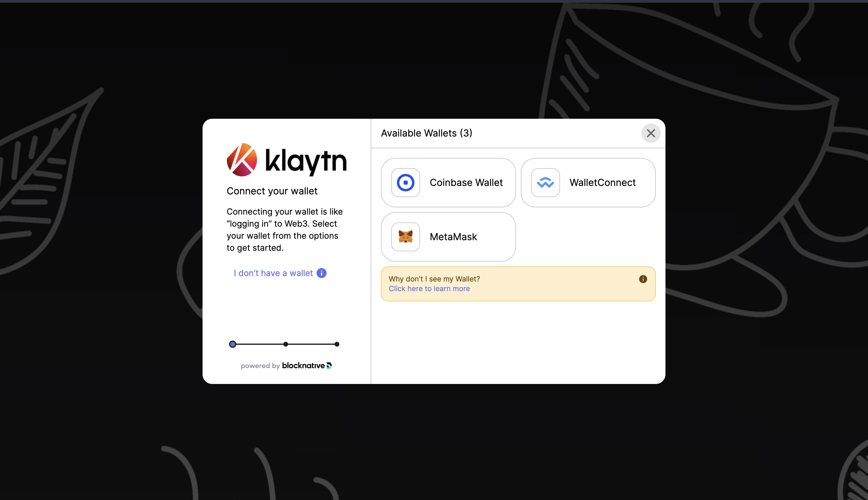Open the I don't have a wallet link
The height and width of the screenshot is (500, 868).
click(x=273, y=273)
